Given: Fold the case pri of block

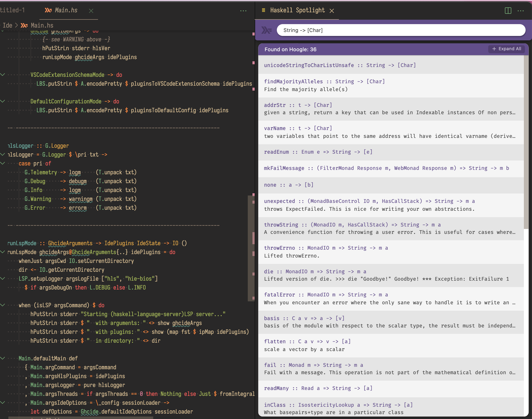Looking at the screenshot, I should (2, 163).
